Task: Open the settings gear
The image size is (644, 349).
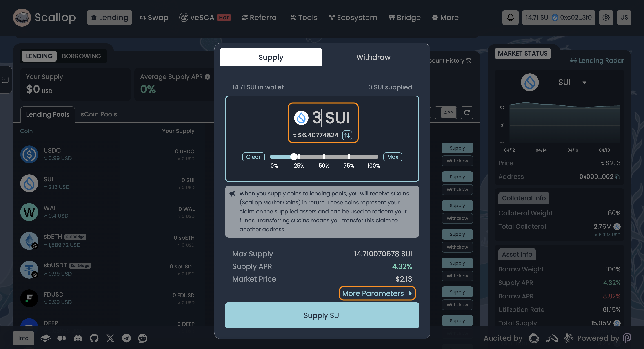Action: 606,18
